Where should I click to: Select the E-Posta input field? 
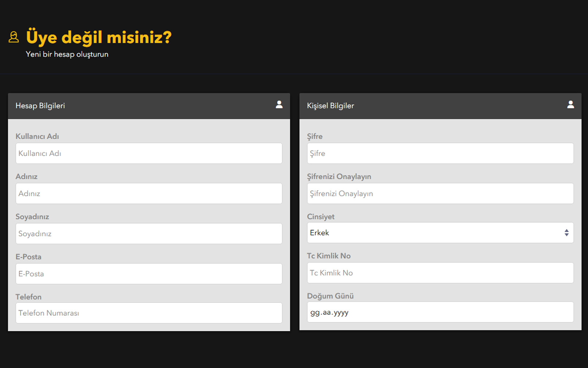(148, 274)
